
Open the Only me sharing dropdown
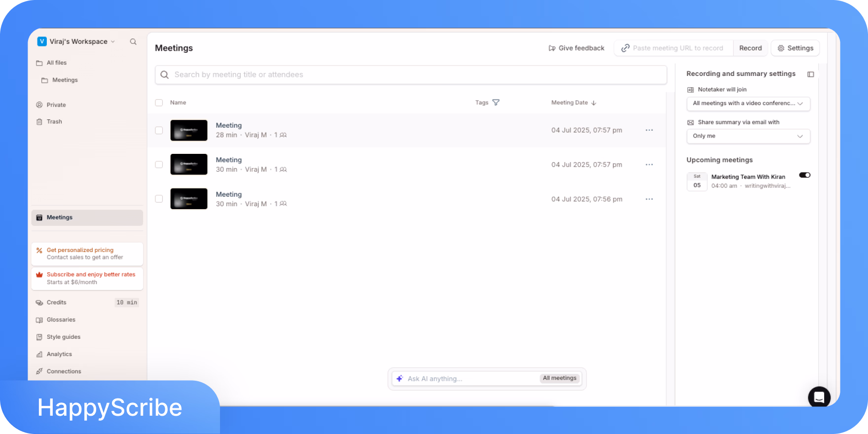748,136
